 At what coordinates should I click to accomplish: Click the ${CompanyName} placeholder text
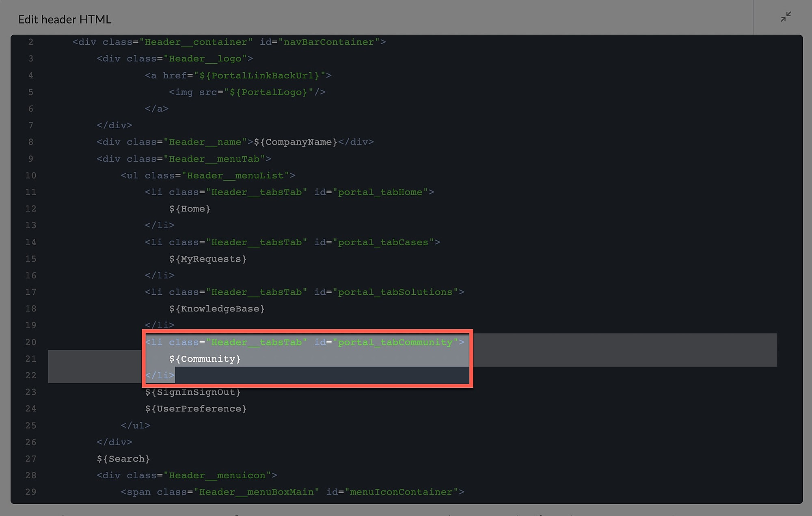point(296,142)
